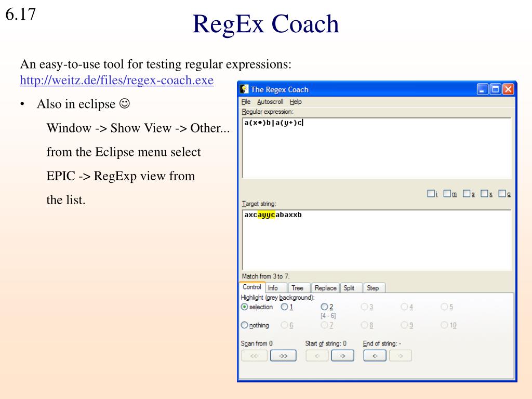532x399 pixels.
Task: Click the Scan from forward '->>' button
Action: pos(283,355)
